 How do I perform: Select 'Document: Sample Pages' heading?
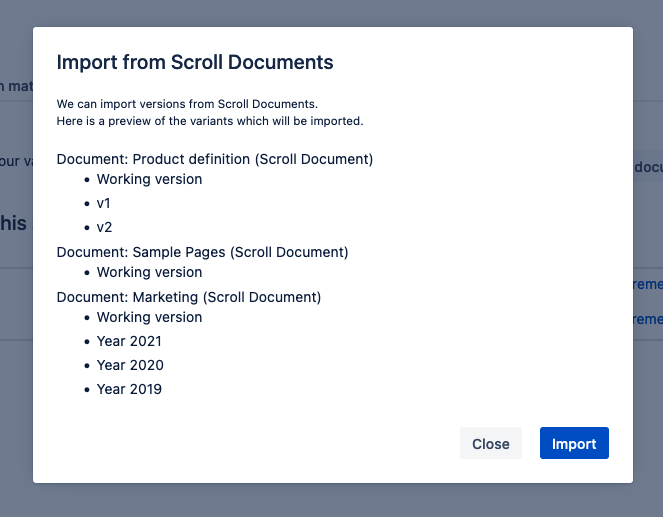click(x=202, y=252)
